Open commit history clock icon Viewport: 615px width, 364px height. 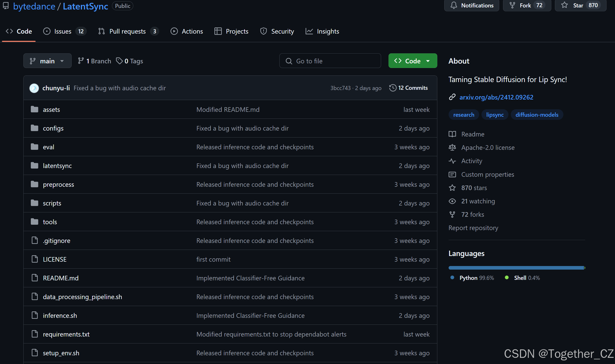click(x=393, y=88)
